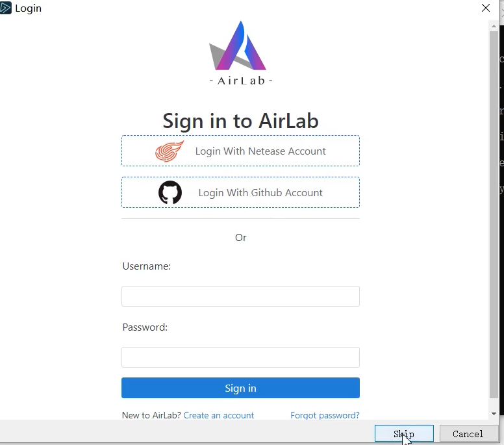Close the Login dialog window
The height and width of the screenshot is (445, 504).
click(486, 8)
